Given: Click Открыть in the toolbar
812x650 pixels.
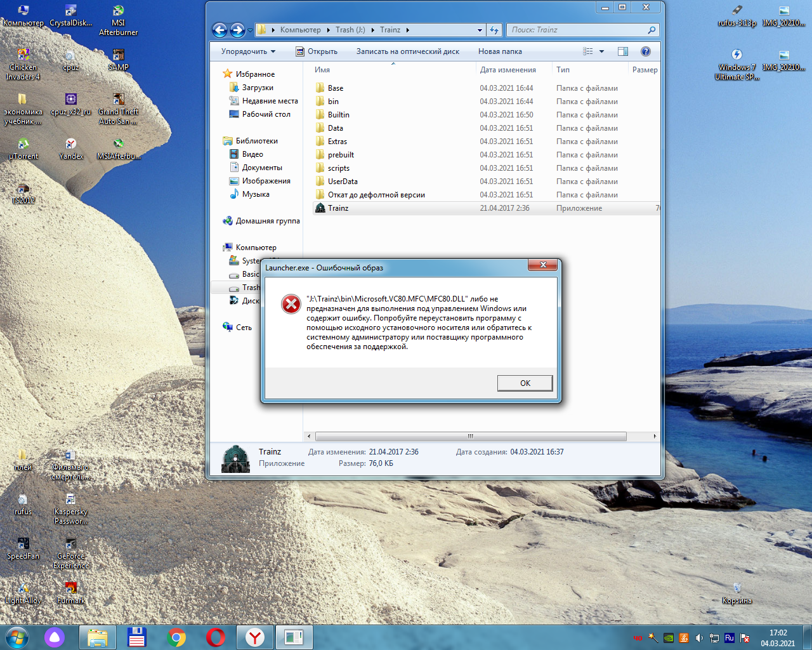Looking at the screenshot, I should pos(317,51).
